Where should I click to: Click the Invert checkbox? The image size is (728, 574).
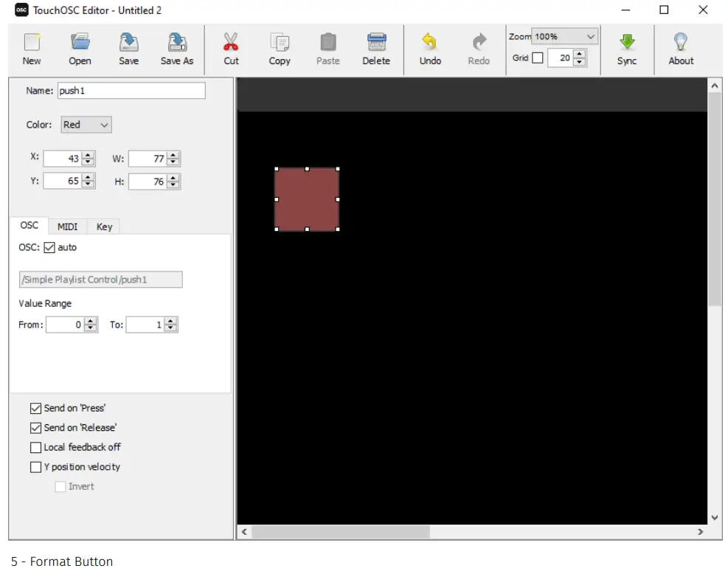click(60, 487)
